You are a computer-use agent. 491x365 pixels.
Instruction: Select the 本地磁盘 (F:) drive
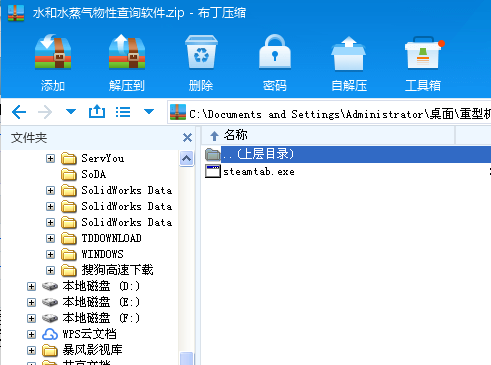click(101, 318)
